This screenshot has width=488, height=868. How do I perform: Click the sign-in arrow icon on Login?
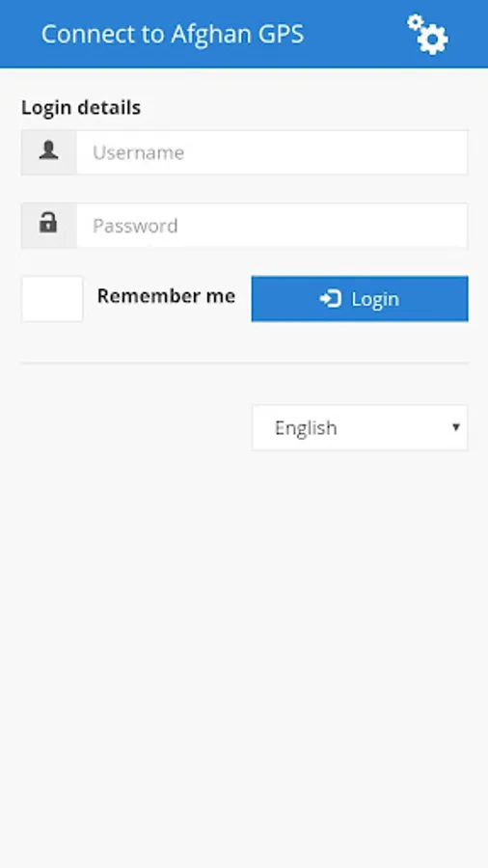pyautogui.click(x=330, y=299)
